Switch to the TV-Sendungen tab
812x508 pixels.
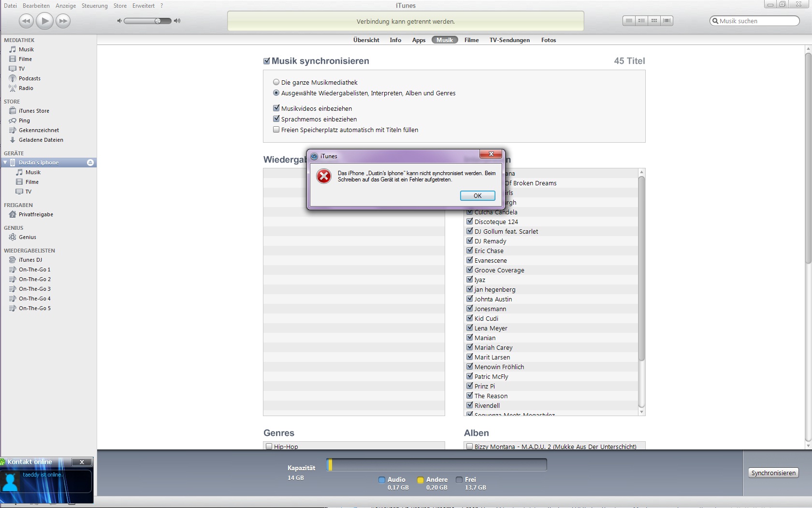pos(509,40)
